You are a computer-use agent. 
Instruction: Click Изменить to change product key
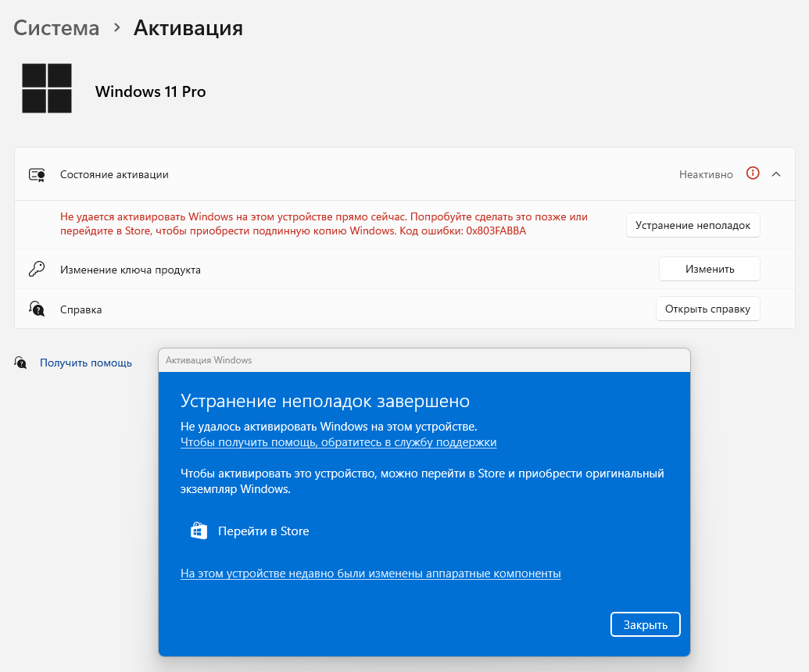(x=710, y=269)
